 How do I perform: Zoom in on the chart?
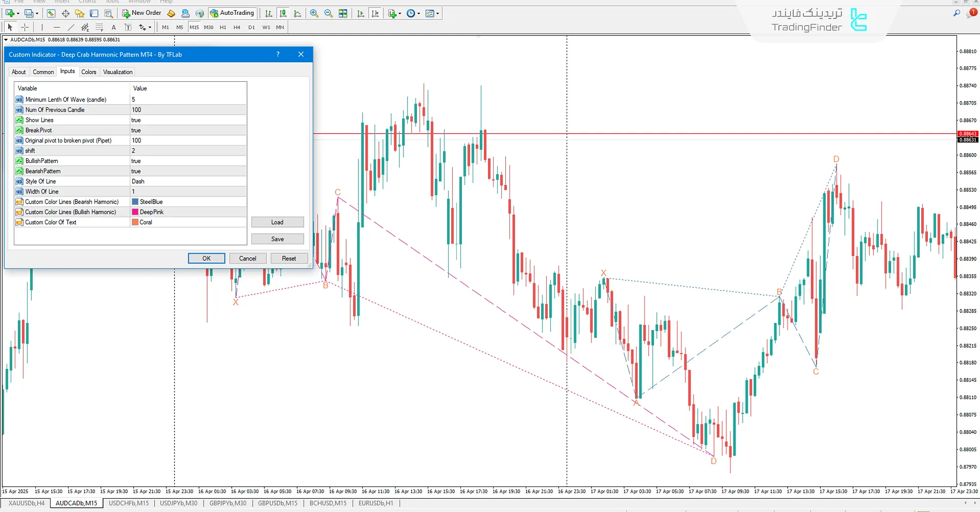[x=314, y=14]
